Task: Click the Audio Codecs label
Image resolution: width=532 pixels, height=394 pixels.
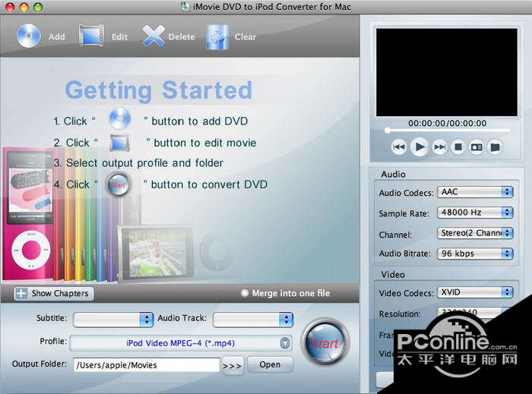Action: click(406, 193)
